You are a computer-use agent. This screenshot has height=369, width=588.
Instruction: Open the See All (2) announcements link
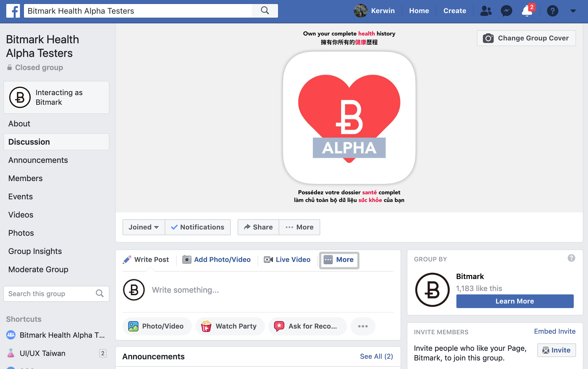point(376,356)
